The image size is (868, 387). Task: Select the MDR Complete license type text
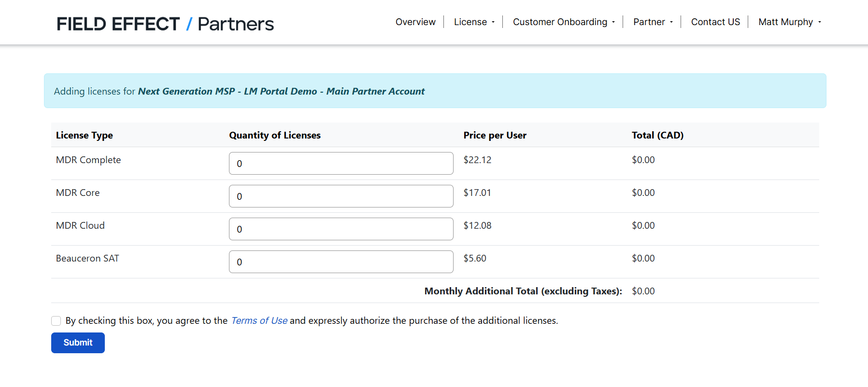tap(88, 160)
